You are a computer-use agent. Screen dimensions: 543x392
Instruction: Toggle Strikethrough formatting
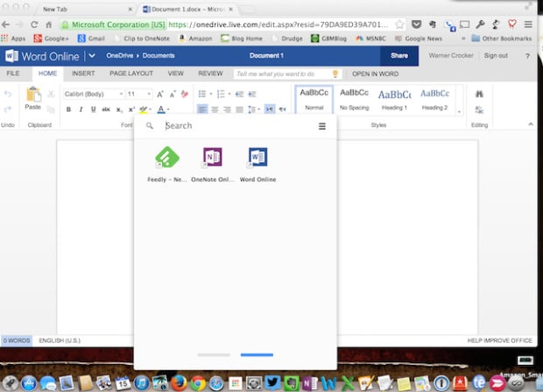click(106, 109)
